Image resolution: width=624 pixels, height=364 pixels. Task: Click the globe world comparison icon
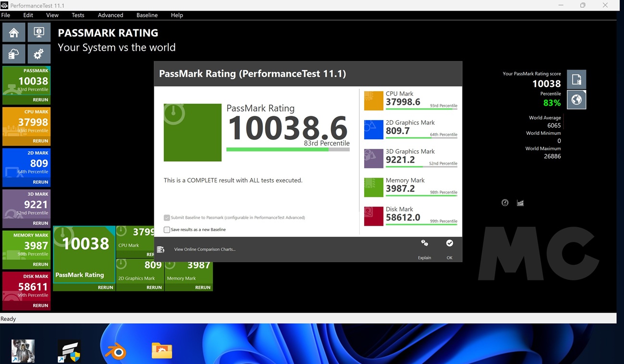(x=576, y=100)
